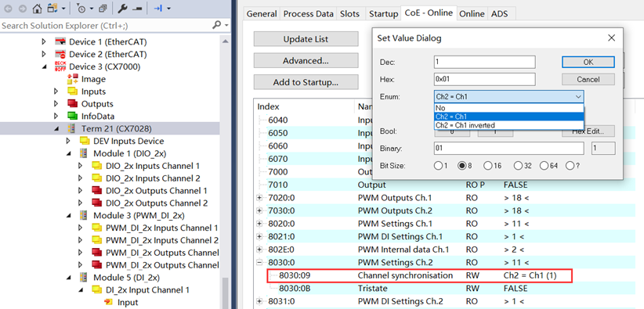Select the 32 bit size radio button
The height and width of the screenshot is (309, 644).
pyautogui.click(x=519, y=166)
